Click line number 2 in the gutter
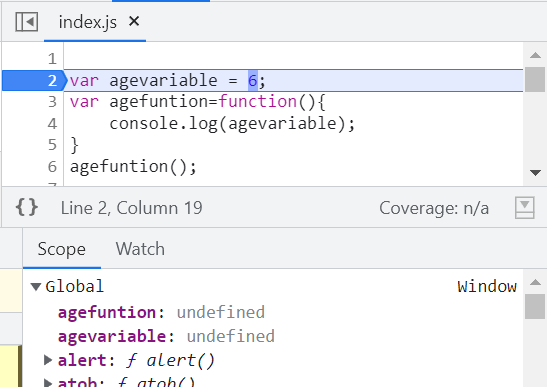The width and height of the screenshot is (547, 387). click(x=52, y=81)
